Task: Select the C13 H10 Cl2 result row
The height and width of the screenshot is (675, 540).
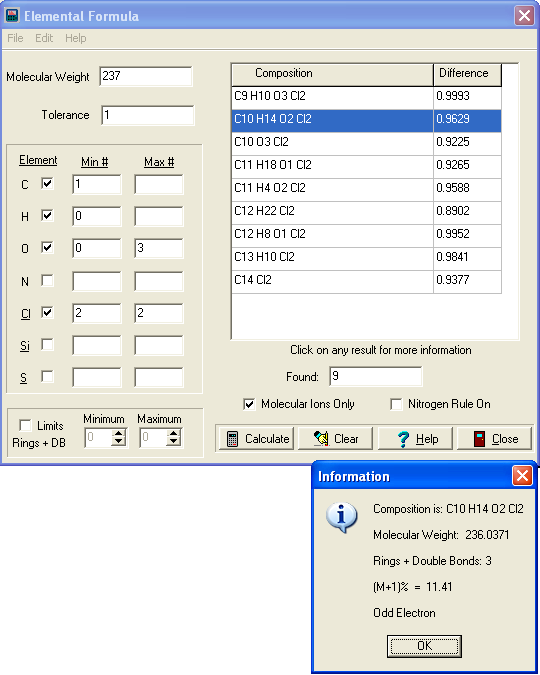Action: 366,257
